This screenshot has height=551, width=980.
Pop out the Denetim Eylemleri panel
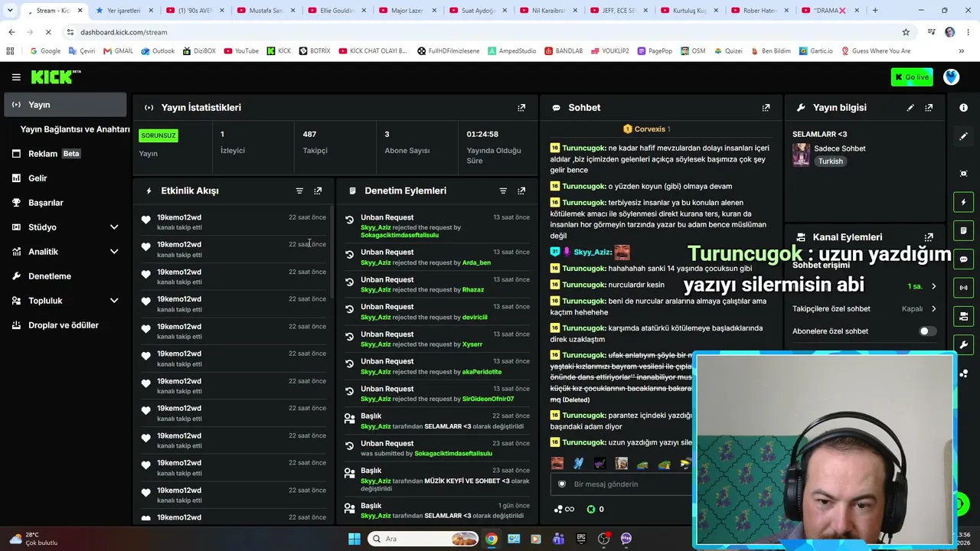[x=521, y=191]
